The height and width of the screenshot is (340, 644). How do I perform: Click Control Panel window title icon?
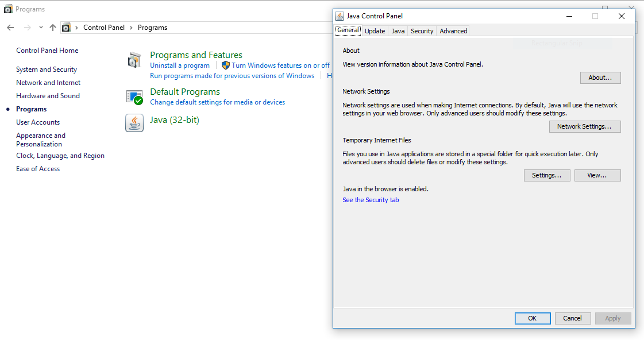coord(8,9)
